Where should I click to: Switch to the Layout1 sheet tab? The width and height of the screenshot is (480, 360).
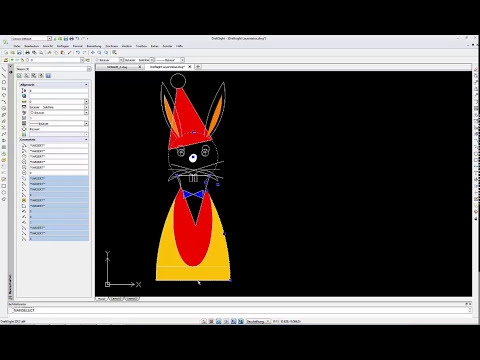tap(116, 299)
